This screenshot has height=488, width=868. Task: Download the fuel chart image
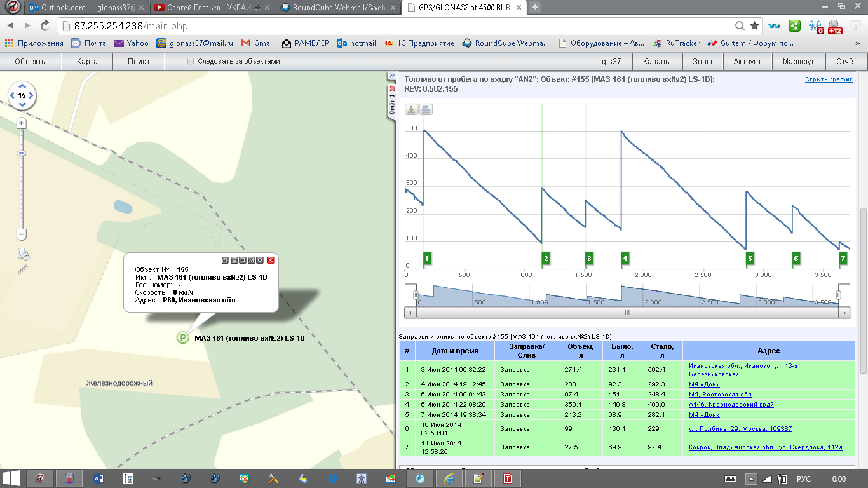coord(412,110)
